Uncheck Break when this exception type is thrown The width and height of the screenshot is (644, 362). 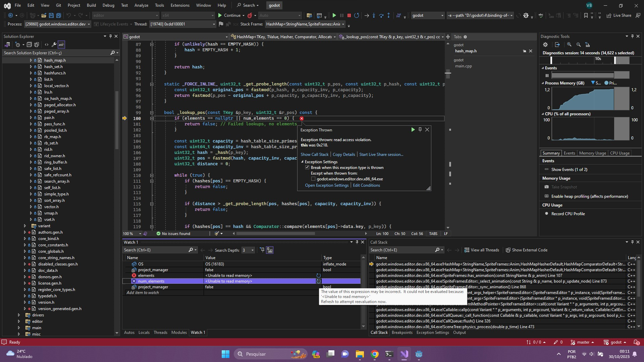(307, 167)
